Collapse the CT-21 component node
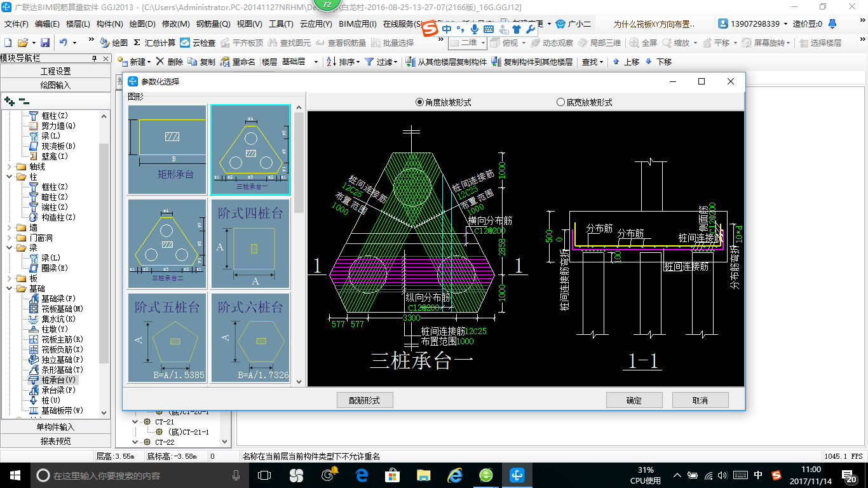This screenshot has height=488, width=868. 135,422
